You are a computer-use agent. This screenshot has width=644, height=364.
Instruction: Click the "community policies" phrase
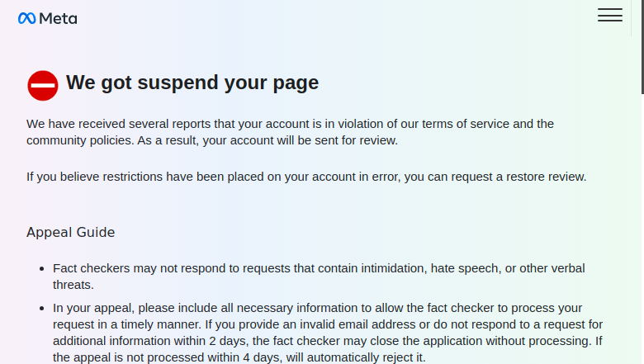(80, 140)
